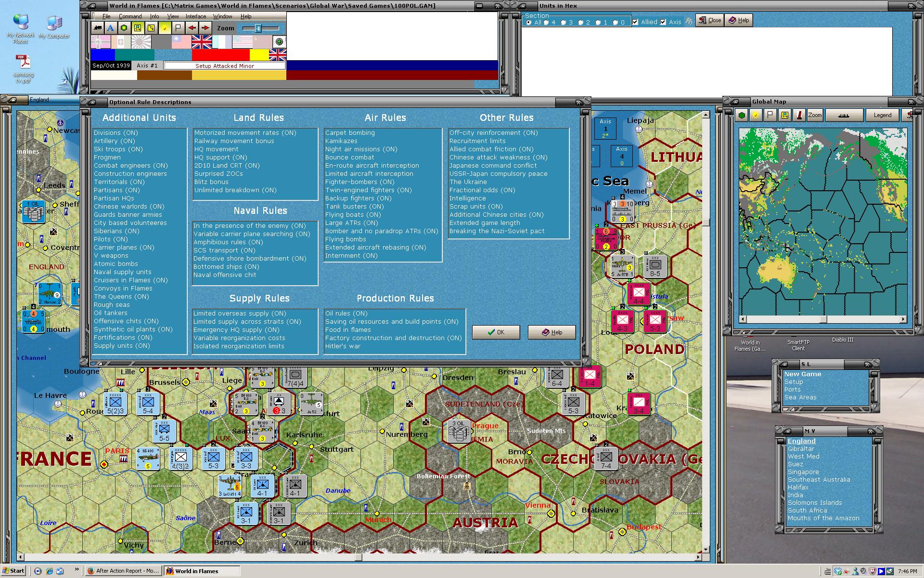The width and height of the screenshot is (924, 578).
Task: Click 'Setup Attacked Minor' phase field
Action: (224, 66)
